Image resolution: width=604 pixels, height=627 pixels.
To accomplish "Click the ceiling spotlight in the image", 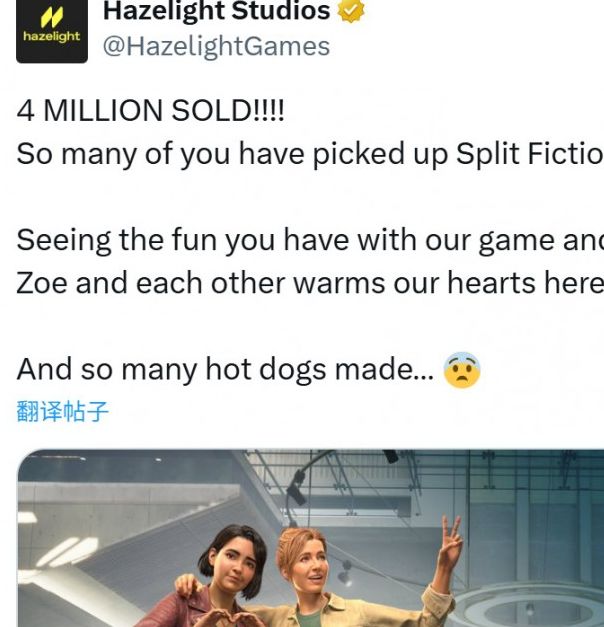I will [297, 487].
